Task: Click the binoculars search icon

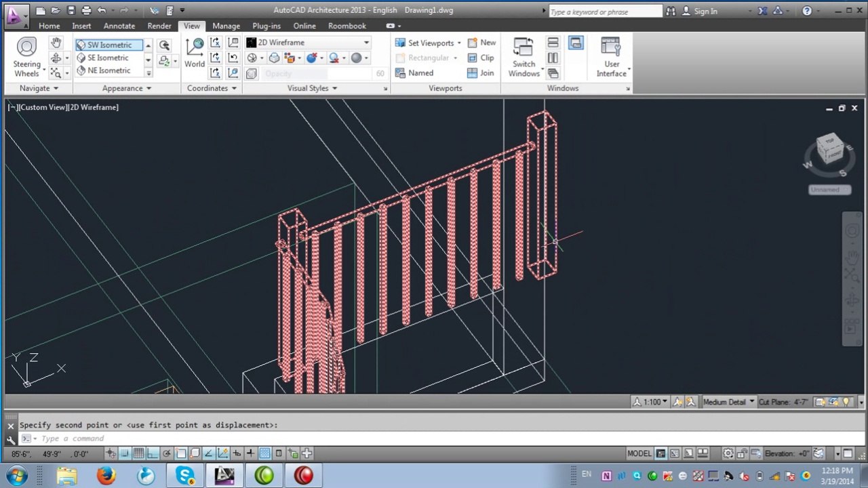Action: tap(671, 11)
